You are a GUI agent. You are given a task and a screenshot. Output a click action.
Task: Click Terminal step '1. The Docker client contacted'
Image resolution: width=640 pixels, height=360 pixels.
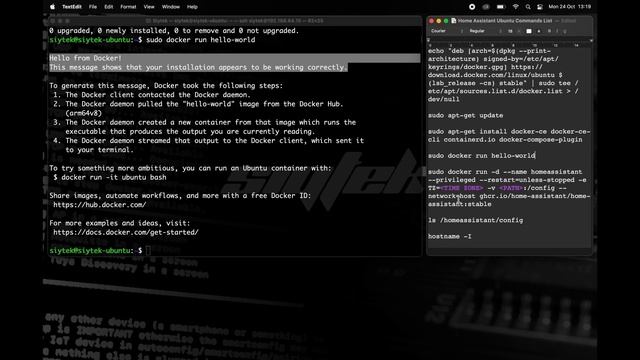pyautogui.click(x=151, y=95)
